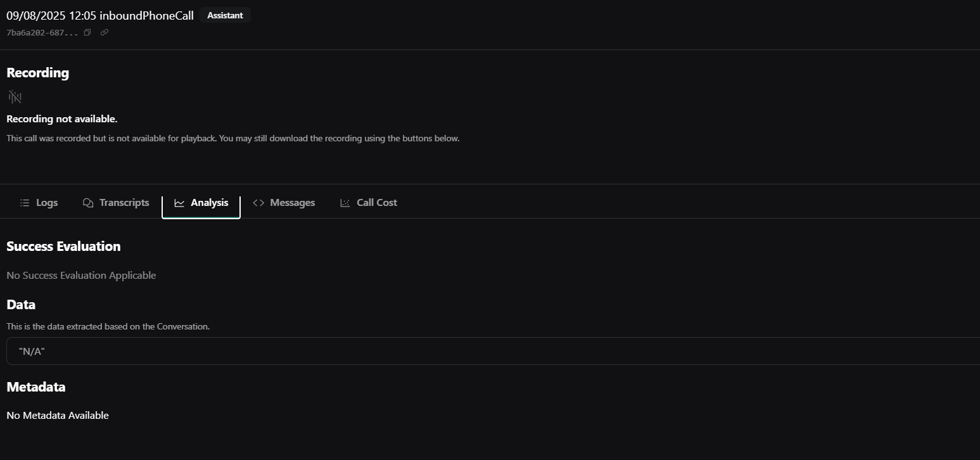Copy the call ID to clipboard
Image resolution: width=980 pixels, height=460 pixels.
point(87,32)
